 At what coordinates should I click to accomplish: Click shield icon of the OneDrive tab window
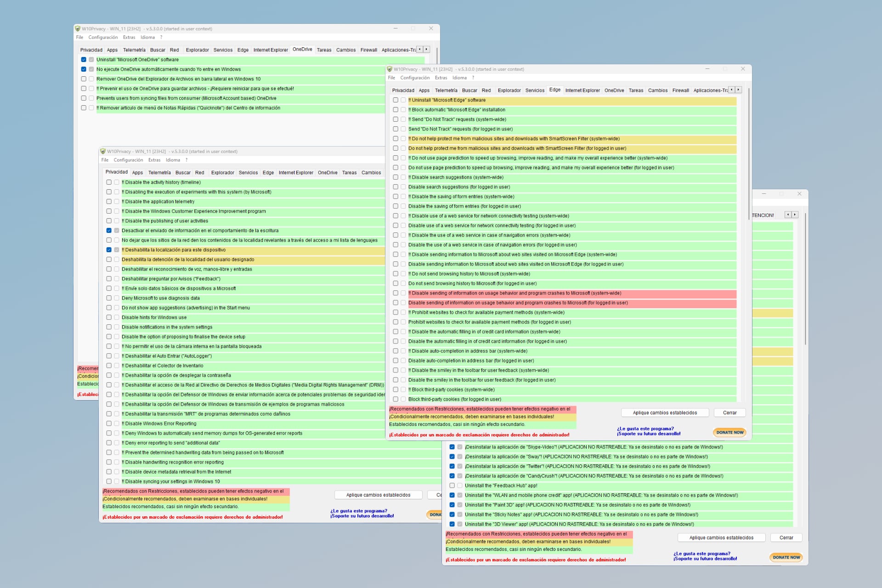78,29
